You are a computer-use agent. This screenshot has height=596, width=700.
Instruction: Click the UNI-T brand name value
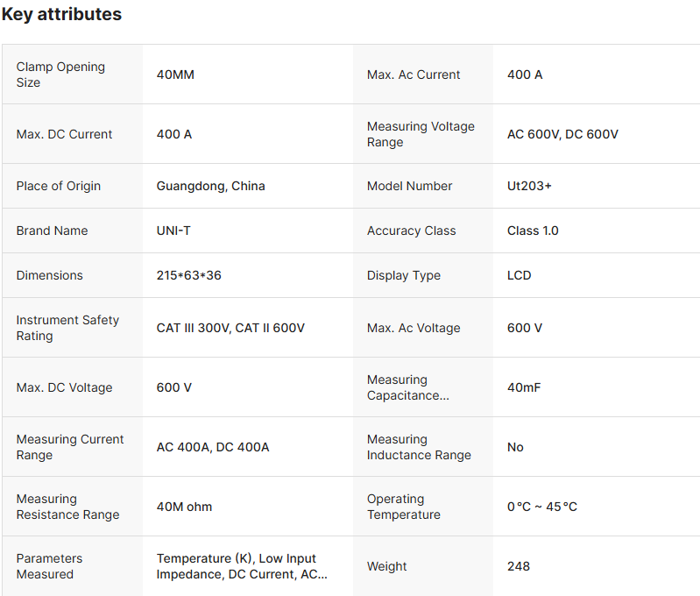(175, 231)
